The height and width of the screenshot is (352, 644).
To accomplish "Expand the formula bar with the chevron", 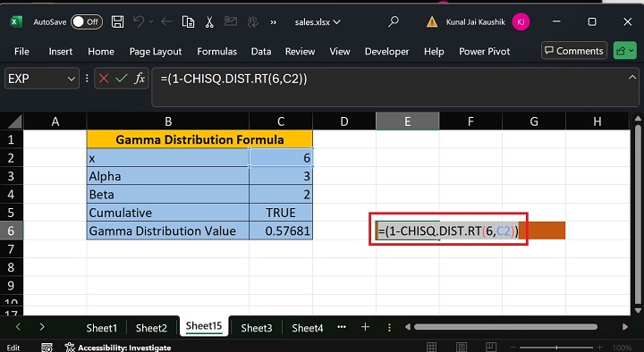I will pos(632,77).
